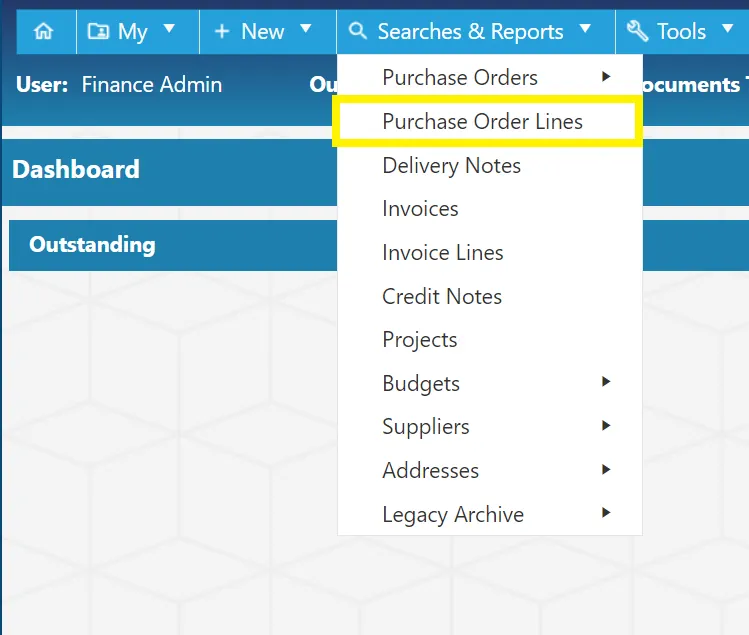749x635 pixels.
Task: Click the magnifier icon in Searches & Reports
Action: 358,31
